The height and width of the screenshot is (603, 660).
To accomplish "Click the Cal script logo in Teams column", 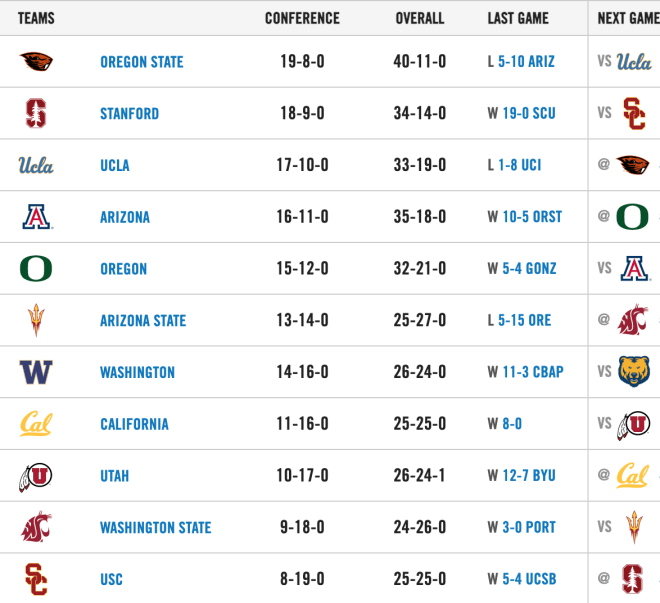I will (x=36, y=424).
